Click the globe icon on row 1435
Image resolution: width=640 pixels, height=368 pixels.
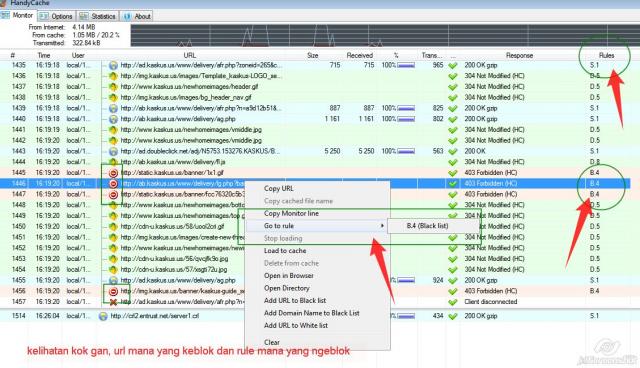tap(113, 65)
